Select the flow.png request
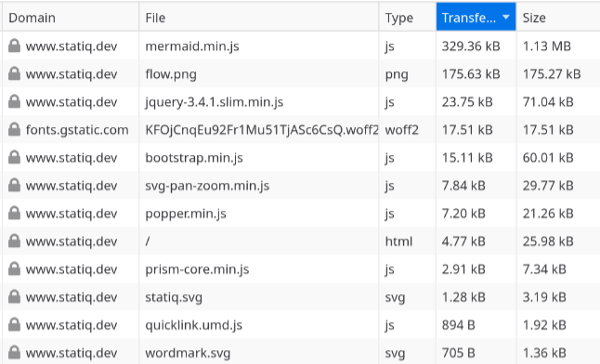 pyautogui.click(x=171, y=74)
